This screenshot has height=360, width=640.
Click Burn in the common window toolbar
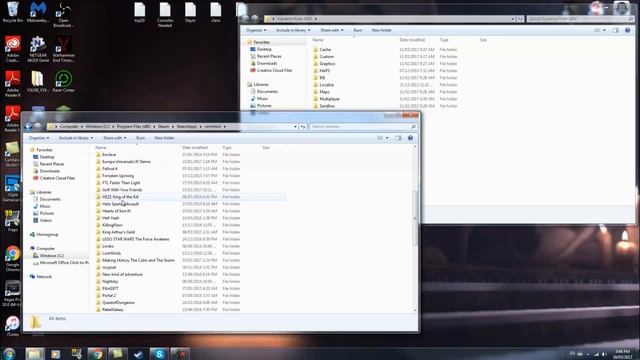click(140, 138)
